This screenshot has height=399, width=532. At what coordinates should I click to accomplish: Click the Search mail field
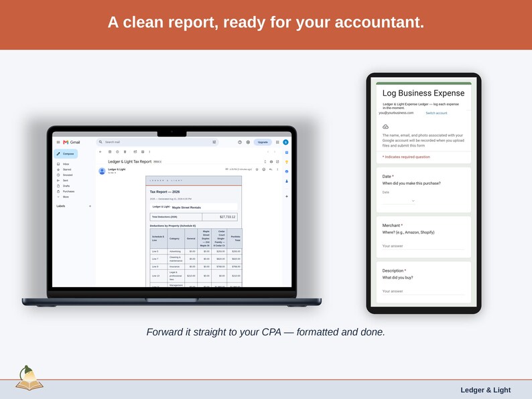157,142
